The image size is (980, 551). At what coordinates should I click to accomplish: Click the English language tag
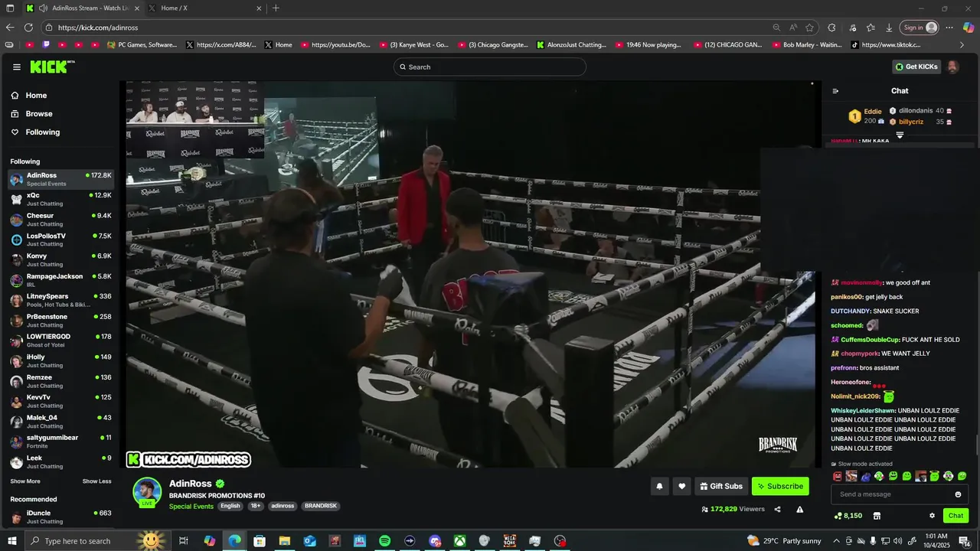click(230, 506)
